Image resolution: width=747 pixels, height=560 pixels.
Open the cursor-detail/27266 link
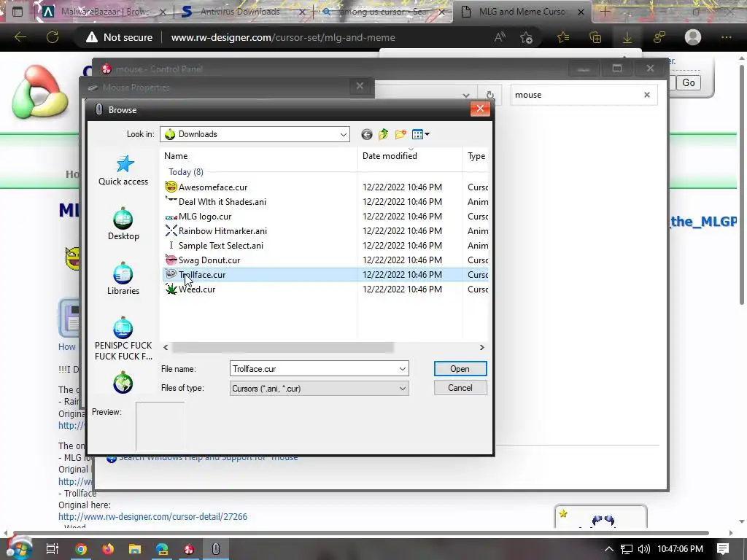(152, 517)
